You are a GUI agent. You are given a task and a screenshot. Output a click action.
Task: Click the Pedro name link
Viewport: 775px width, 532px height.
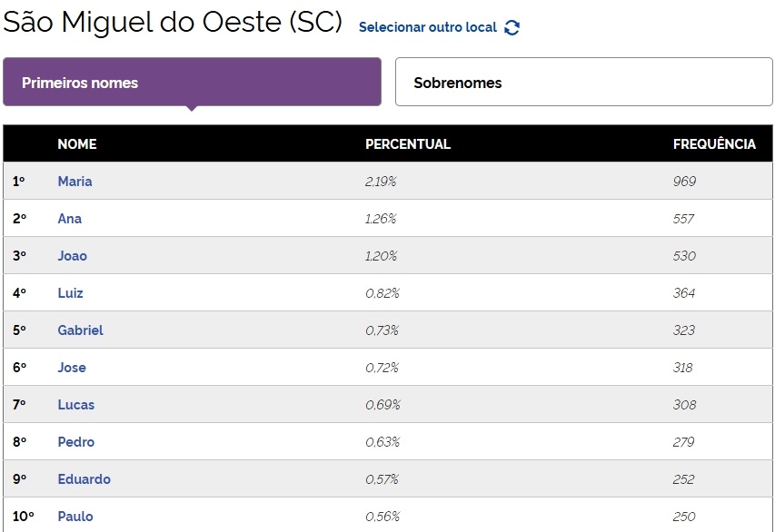75,442
